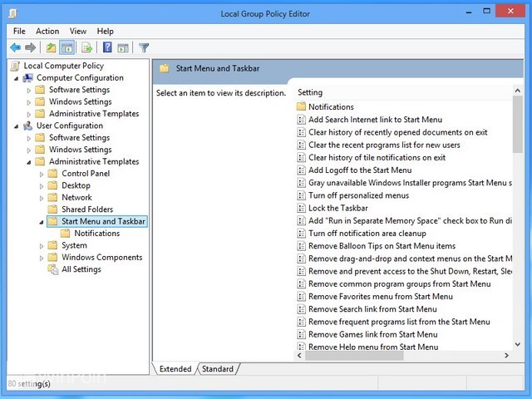This screenshot has width=532, height=399.
Task: Click the app icon in title bar
Action: (13, 13)
